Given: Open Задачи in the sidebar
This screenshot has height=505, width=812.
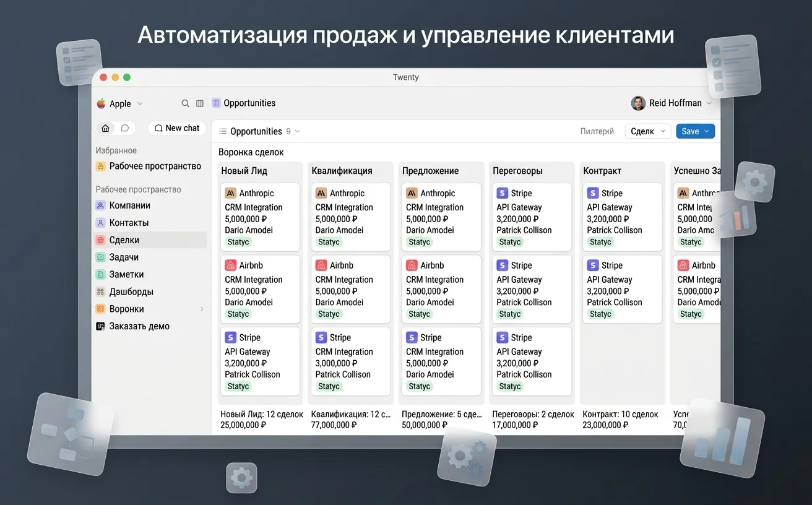Looking at the screenshot, I should 150,257.
